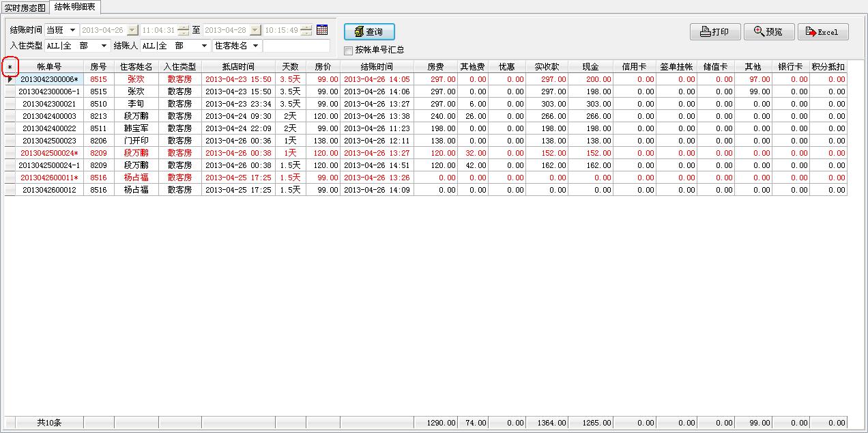The height and width of the screenshot is (433, 868).
Task: Click the 天数 column header
Action: tap(291, 66)
